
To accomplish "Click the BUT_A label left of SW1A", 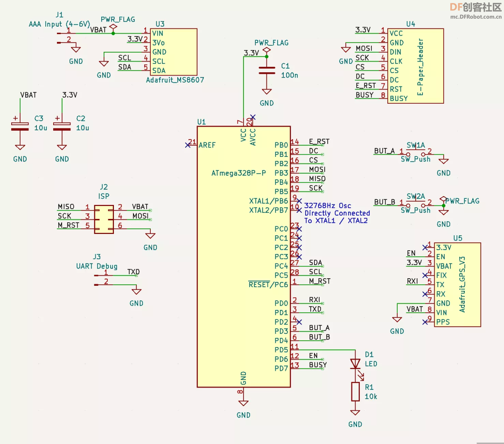I will pyautogui.click(x=384, y=151).
